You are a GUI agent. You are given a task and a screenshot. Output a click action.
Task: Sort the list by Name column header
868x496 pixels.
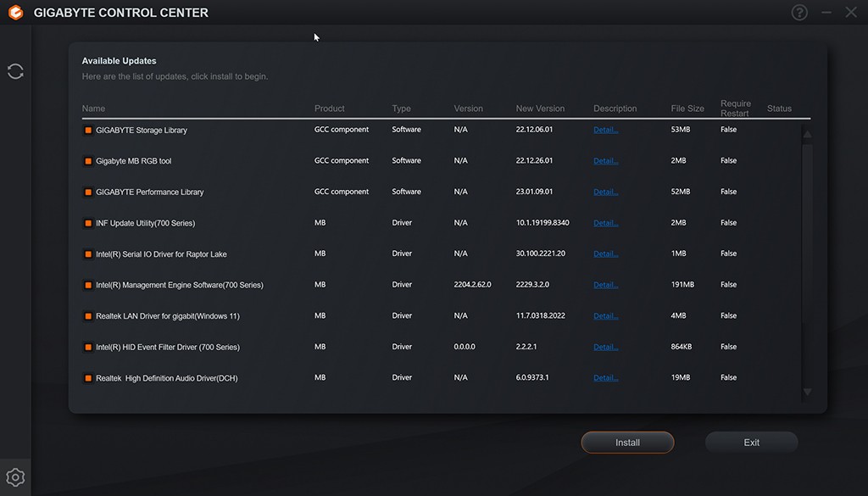pos(94,109)
